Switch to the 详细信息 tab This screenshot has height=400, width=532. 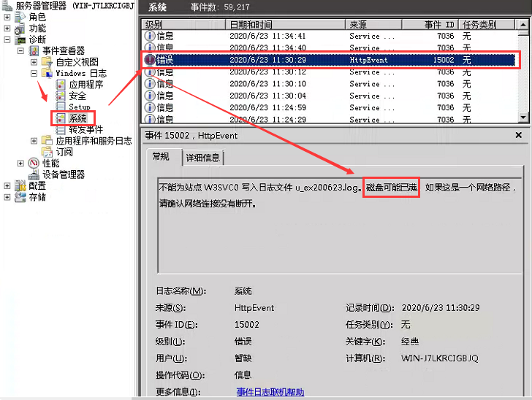[x=202, y=158]
